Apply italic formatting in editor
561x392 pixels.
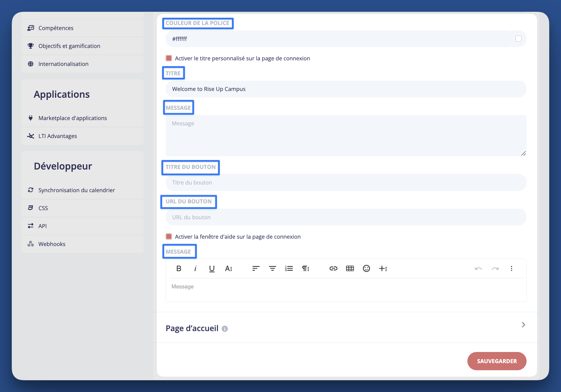pos(195,268)
